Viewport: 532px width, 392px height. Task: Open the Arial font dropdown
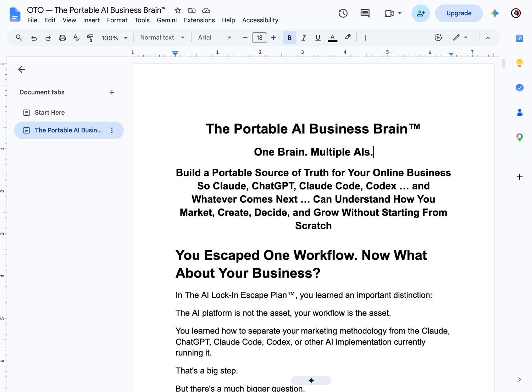pyautogui.click(x=215, y=38)
